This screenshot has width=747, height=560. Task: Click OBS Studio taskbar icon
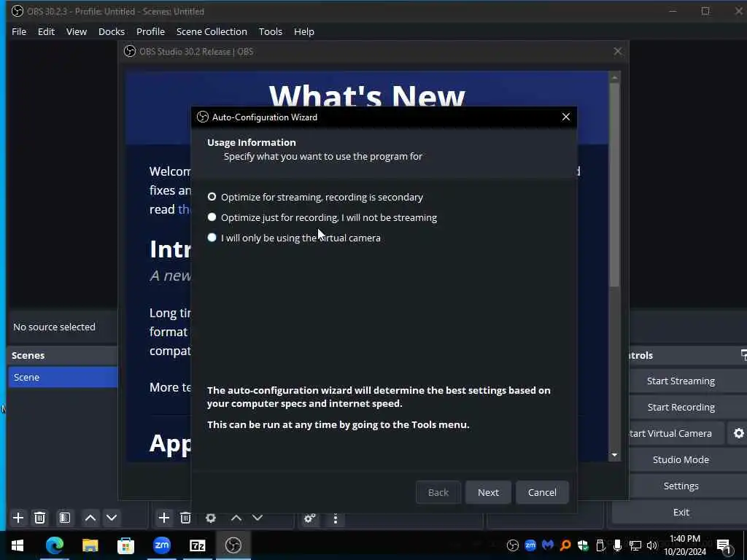[233, 545]
